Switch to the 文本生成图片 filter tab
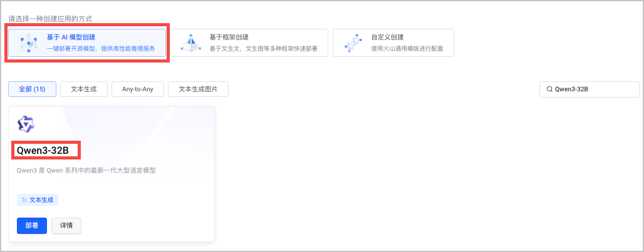 (198, 89)
